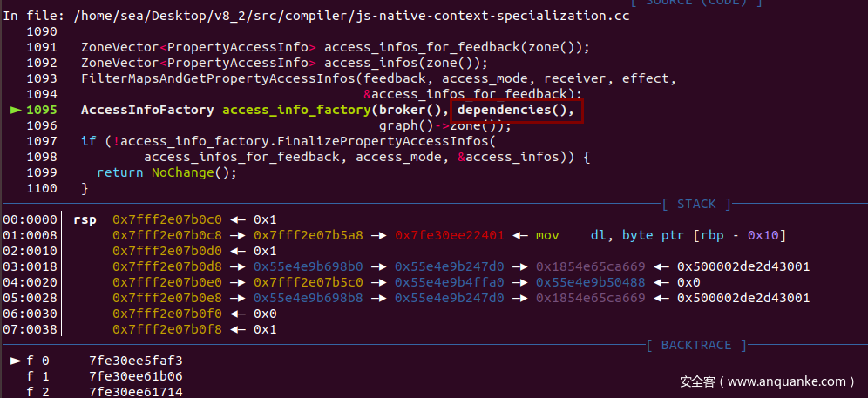Select line number 1097 in source listing

pos(42,142)
